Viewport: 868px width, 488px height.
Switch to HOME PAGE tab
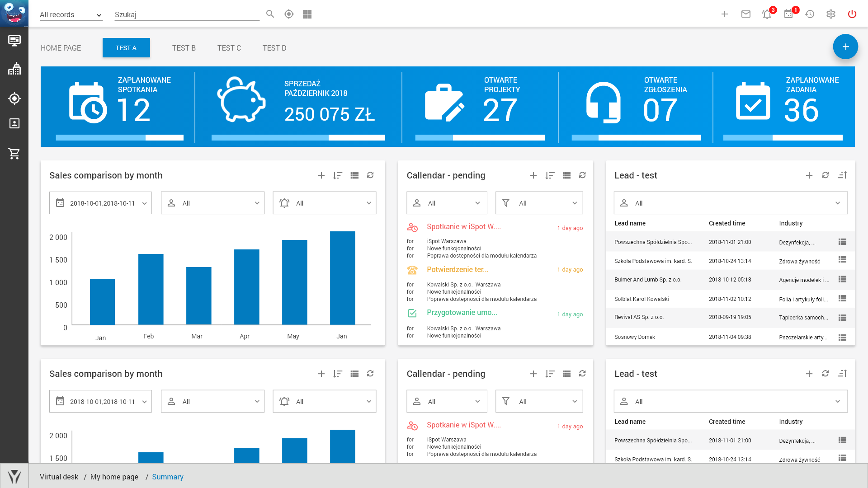[x=61, y=48]
